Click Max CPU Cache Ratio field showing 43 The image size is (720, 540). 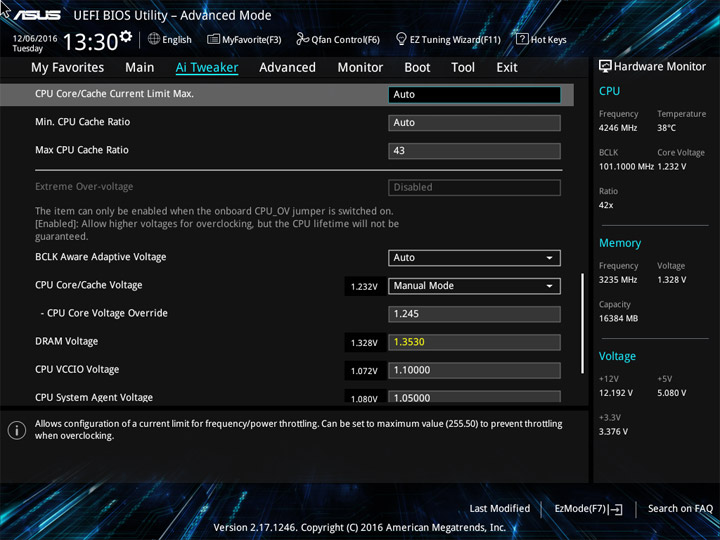pos(474,151)
